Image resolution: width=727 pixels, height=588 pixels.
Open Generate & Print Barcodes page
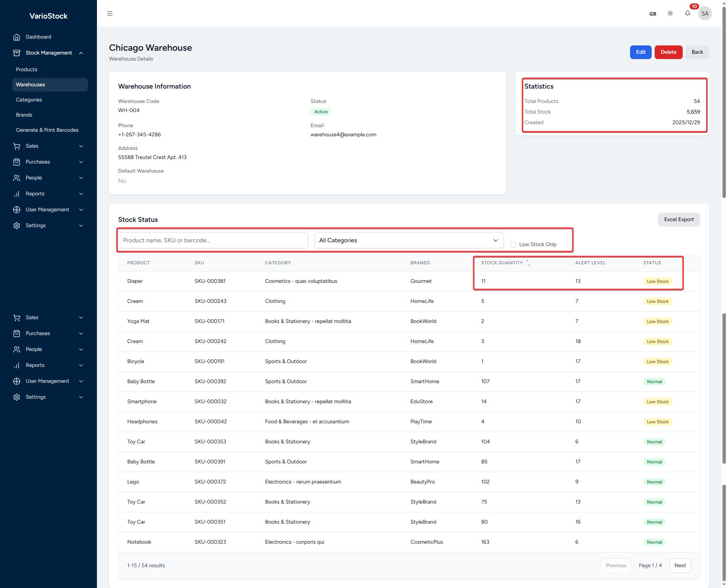(x=47, y=130)
